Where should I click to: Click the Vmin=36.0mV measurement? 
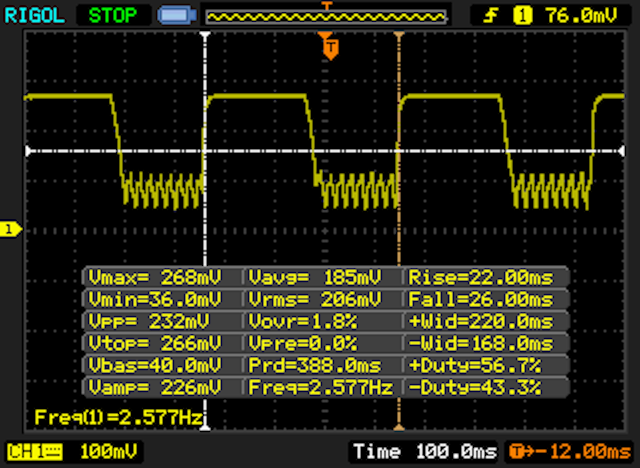(x=155, y=299)
